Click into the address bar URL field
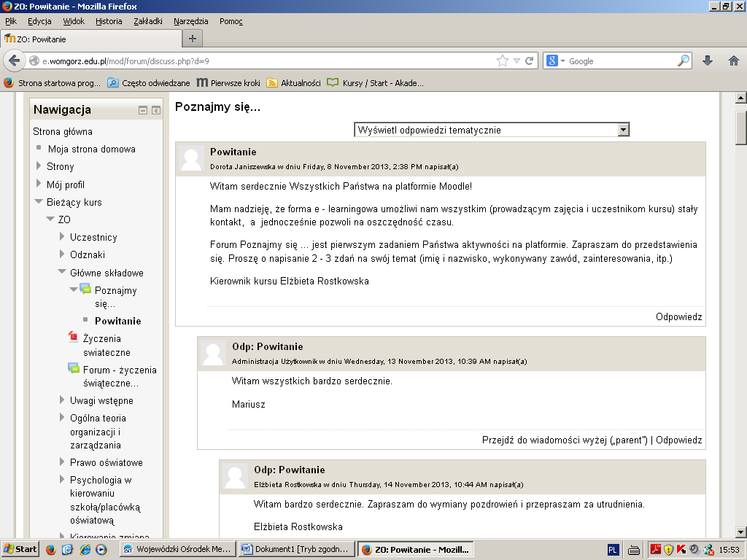The height and width of the screenshot is (560, 747). coord(267,61)
